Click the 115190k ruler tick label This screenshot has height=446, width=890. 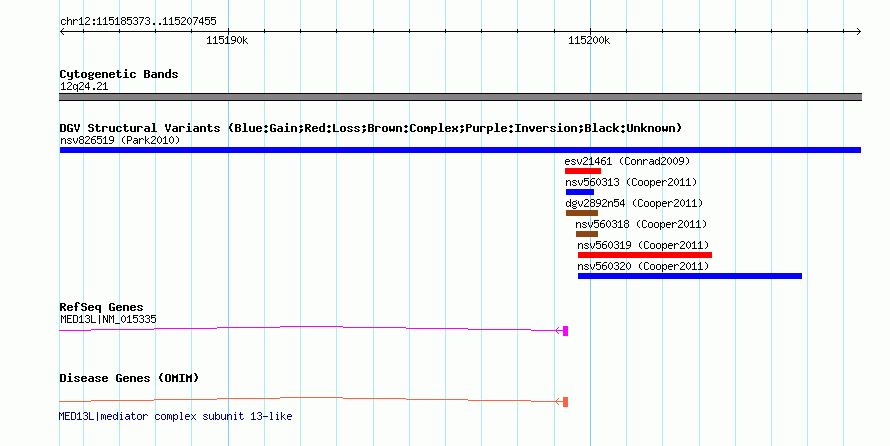pos(227,40)
